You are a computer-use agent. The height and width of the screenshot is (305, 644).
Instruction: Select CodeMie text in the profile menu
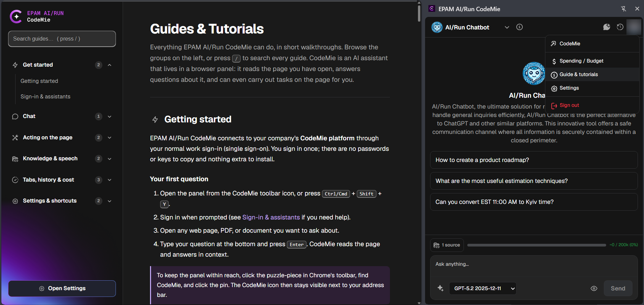570,44
